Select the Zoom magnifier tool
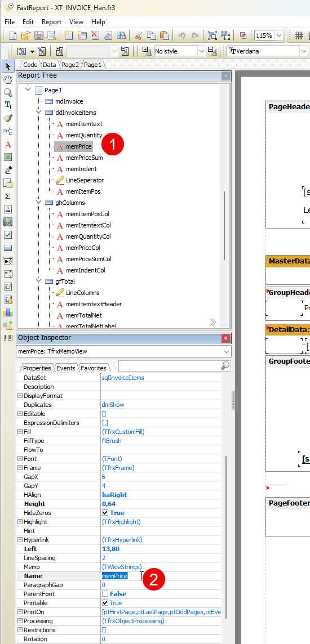The height and width of the screenshot is (644, 310). click(8, 92)
